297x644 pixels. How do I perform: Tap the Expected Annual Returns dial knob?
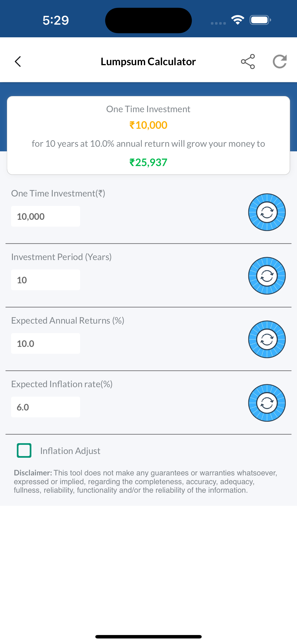(x=267, y=339)
